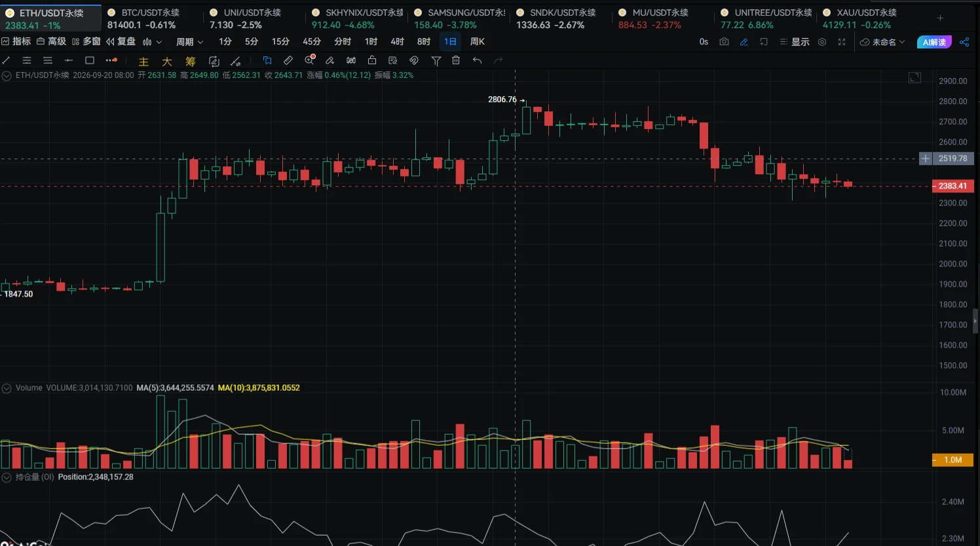The height and width of the screenshot is (546, 980).
Task: Open the 周期 period dropdown
Action: click(189, 42)
